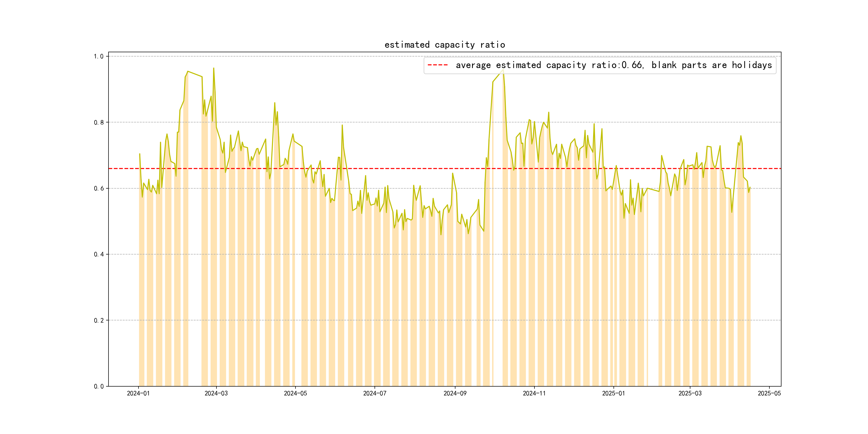Click the blank holiday gap in late January 2025
868x434 pixels.
653,286
